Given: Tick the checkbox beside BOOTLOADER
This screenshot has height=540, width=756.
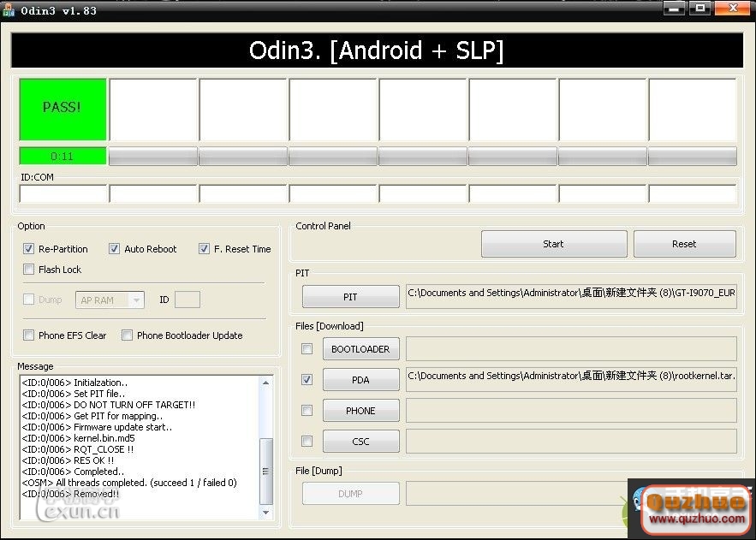Looking at the screenshot, I should pyautogui.click(x=307, y=349).
